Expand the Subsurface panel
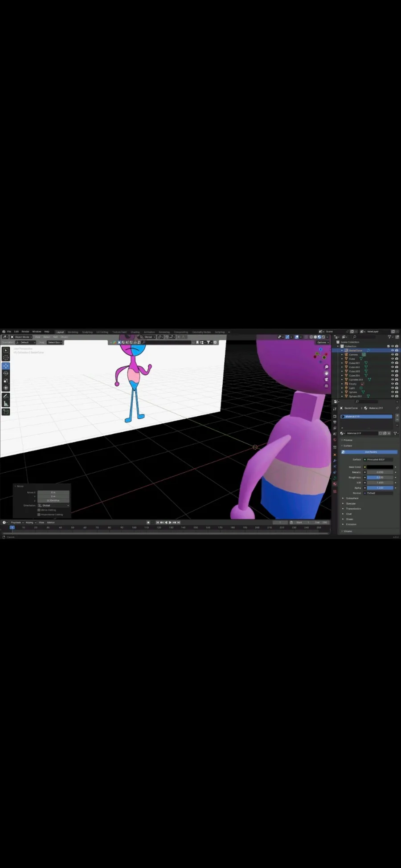 click(x=352, y=498)
